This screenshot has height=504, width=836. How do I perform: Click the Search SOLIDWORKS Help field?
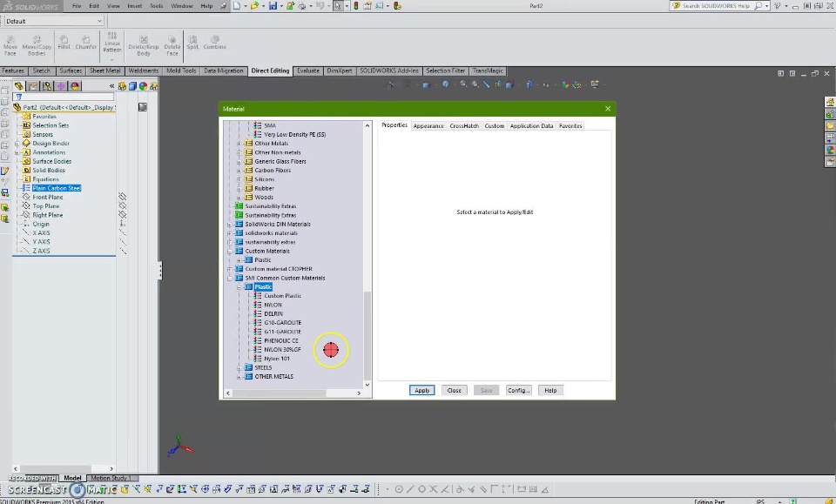[x=717, y=6]
